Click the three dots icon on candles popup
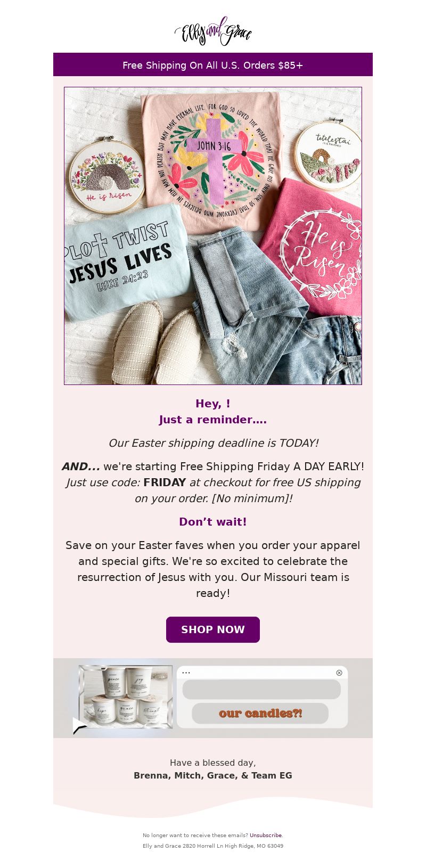The image size is (426, 868). point(186,673)
